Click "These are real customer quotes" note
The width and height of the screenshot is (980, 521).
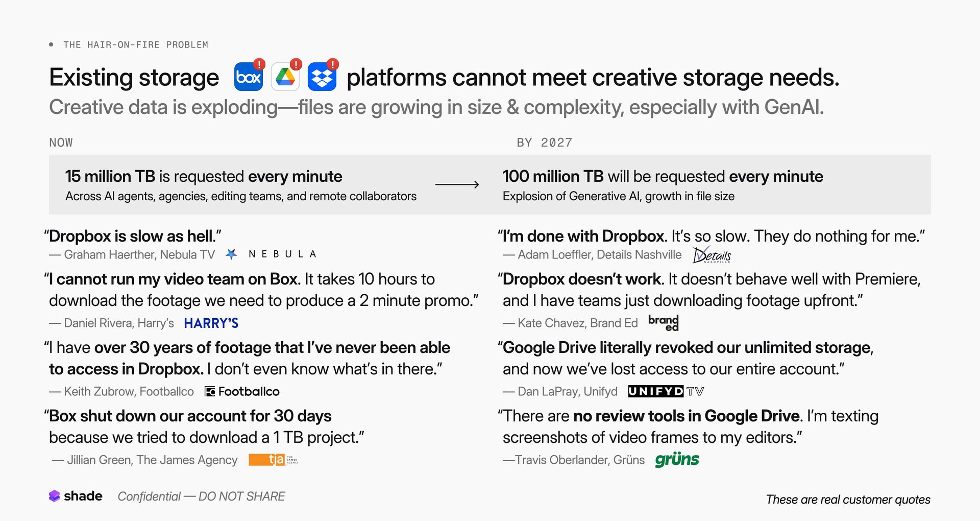848,500
